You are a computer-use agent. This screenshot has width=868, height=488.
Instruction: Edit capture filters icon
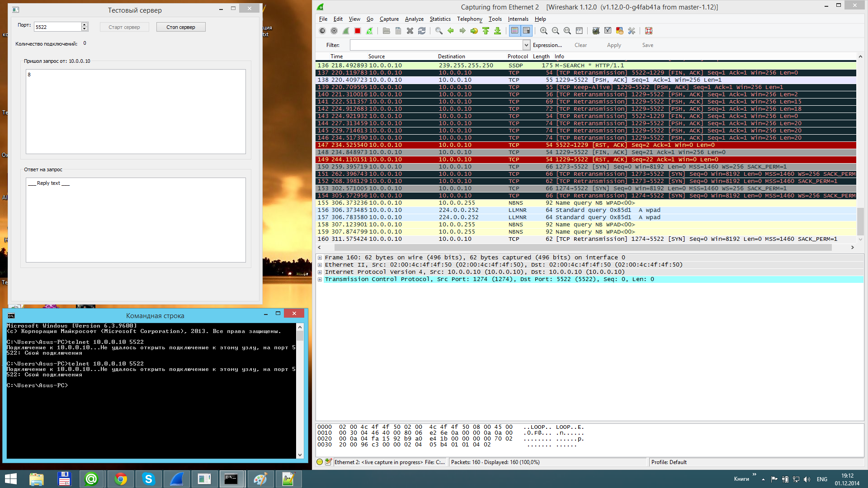[596, 31]
